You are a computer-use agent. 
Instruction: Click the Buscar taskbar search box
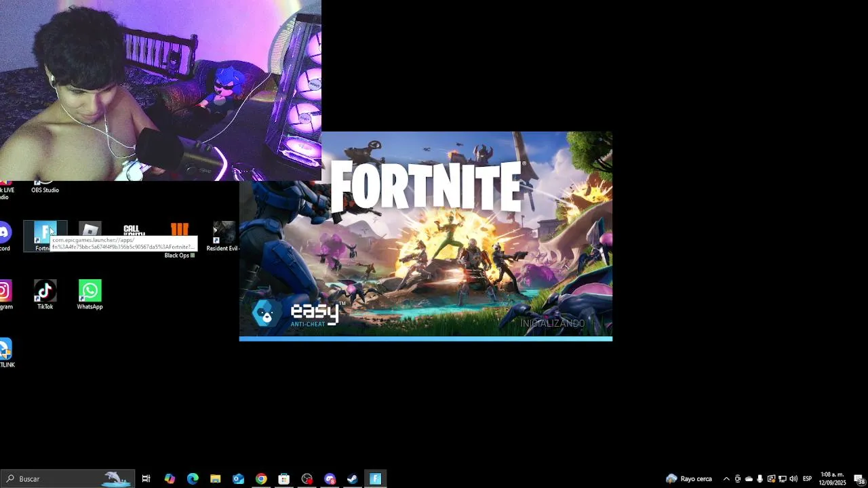(x=67, y=479)
